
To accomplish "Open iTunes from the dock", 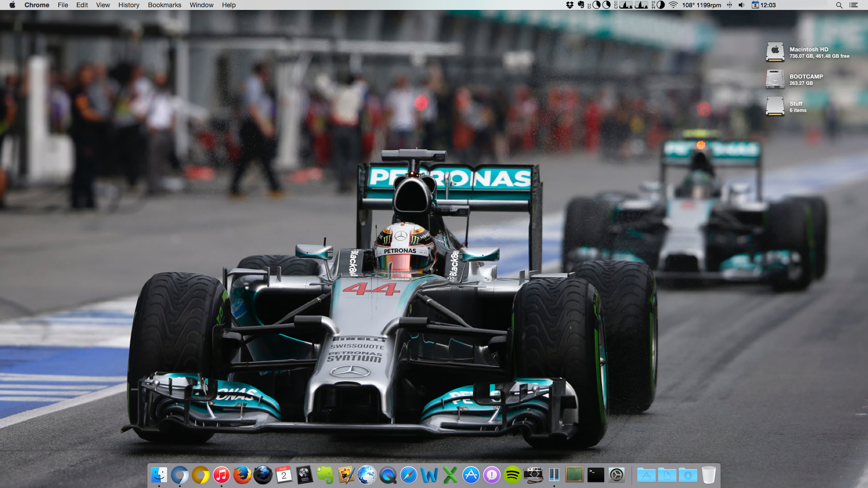I will [222, 475].
